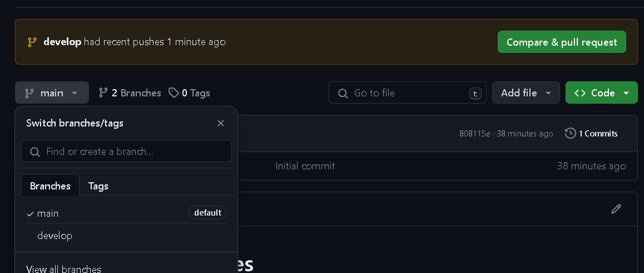Select the checked main branch
This screenshot has width=644, height=273.
pos(48,213)
